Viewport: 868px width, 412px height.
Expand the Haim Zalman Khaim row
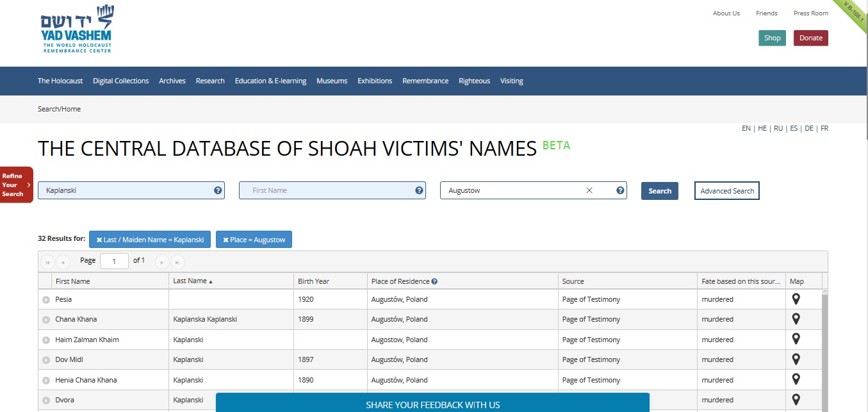point(46,340)
